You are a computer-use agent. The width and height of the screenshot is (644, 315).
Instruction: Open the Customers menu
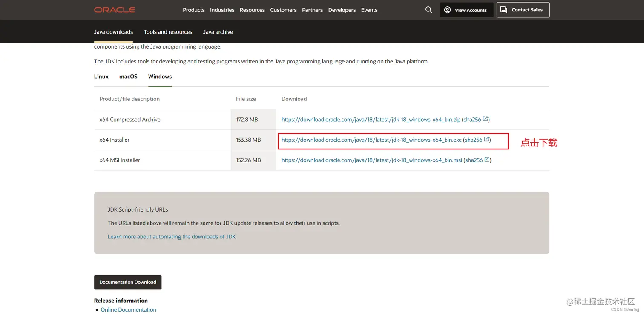point(283,10)
